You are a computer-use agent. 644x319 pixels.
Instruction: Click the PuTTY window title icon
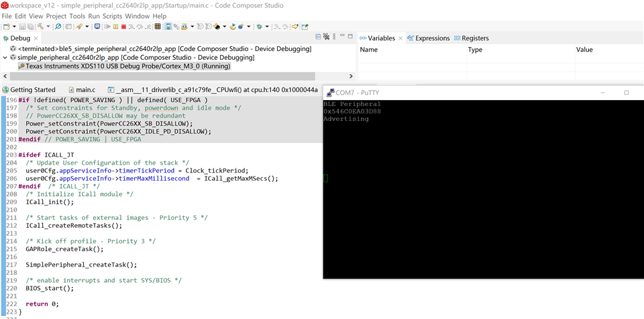point(330,93)
